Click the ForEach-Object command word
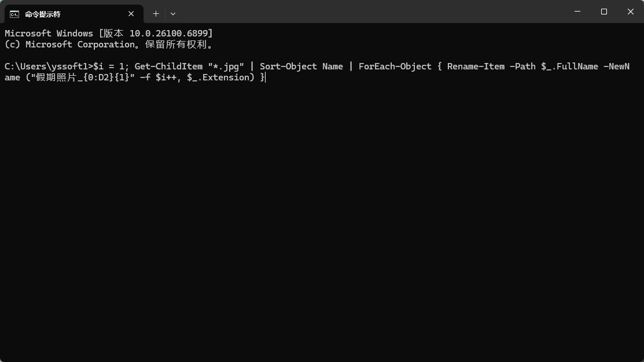This screenshot has height=362, width=644. pyautogui.click(x=395, y=67)
